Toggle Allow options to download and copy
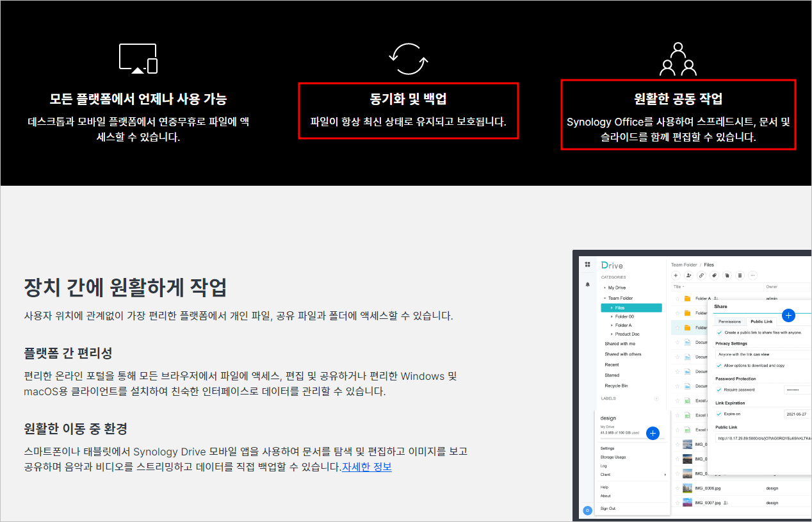The image size is (812, 522). 720,365
